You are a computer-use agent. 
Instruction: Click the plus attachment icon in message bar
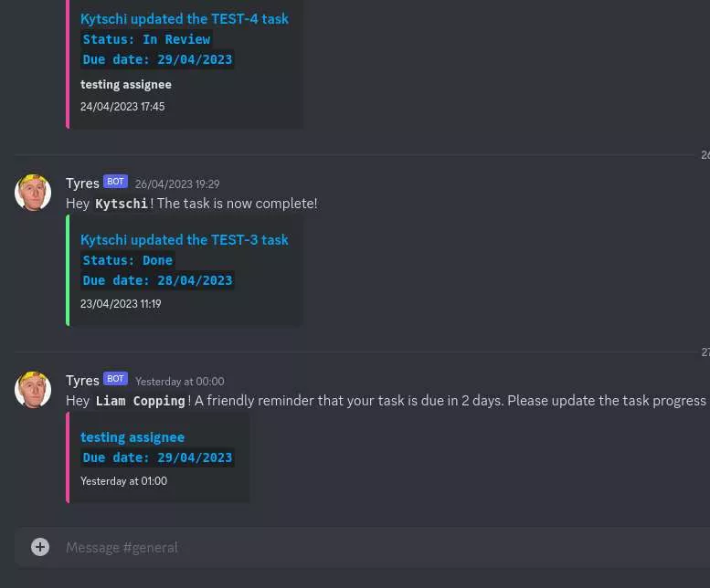click(40, 547)
